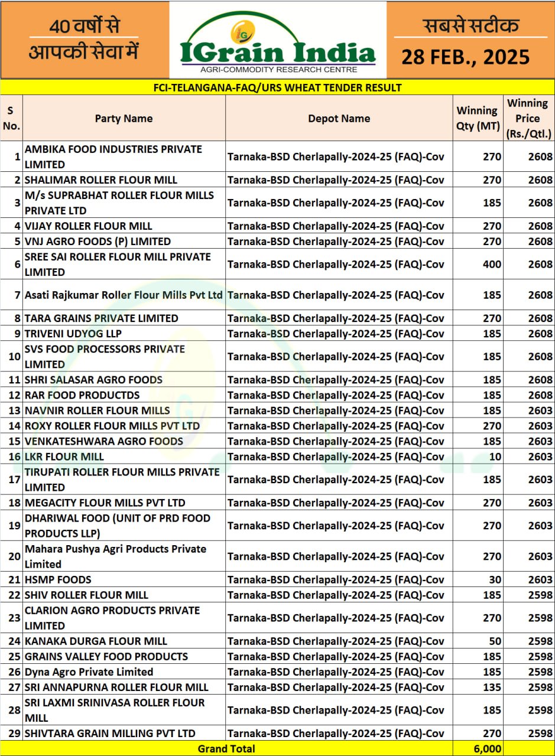555x756 pixels.
Task: Click the Party Name column header
Action: click(x=124, y=118)
